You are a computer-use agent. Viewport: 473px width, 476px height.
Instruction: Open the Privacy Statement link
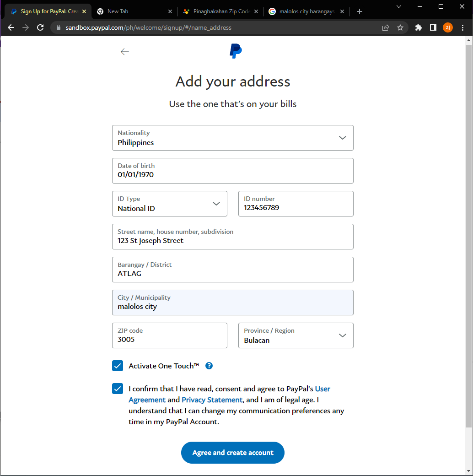[212, 400]
